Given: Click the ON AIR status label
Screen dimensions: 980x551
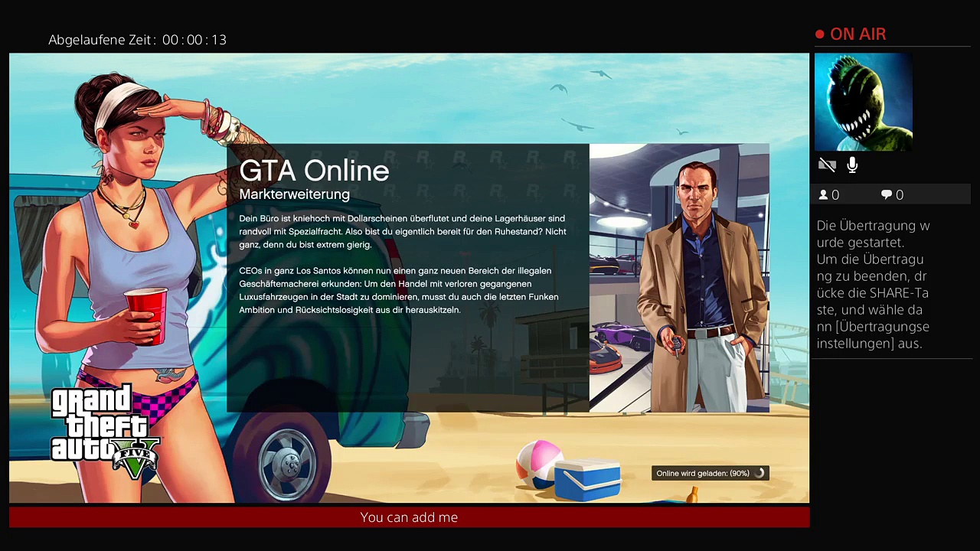Looking at the screenshot, I should (x=857, y=34).
